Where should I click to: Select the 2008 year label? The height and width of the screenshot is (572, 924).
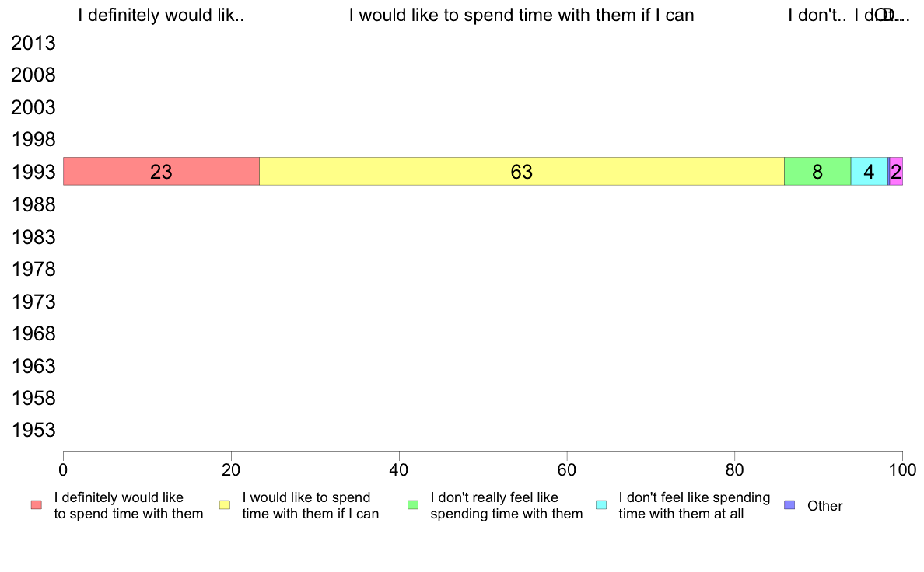(x=33, y=75)
